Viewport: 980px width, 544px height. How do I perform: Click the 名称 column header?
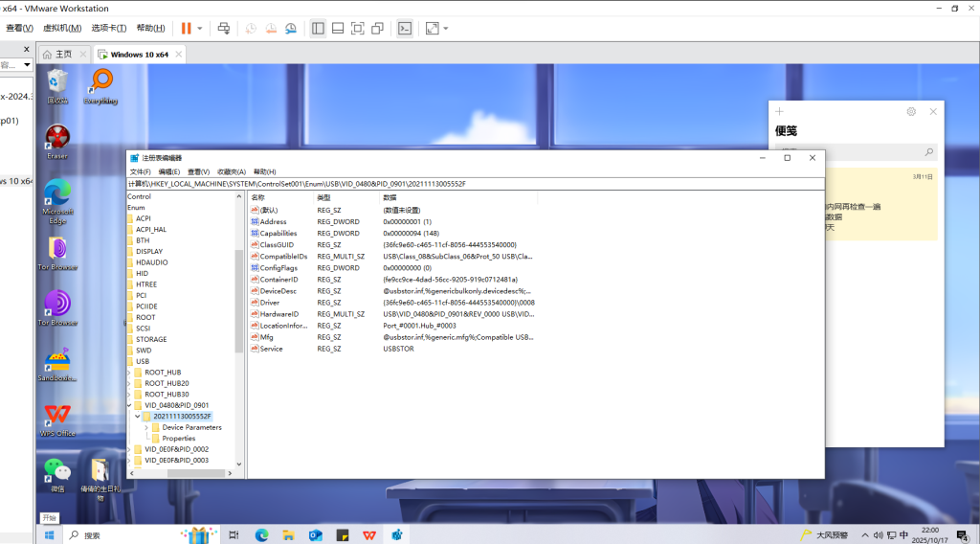tap(258, 197)
